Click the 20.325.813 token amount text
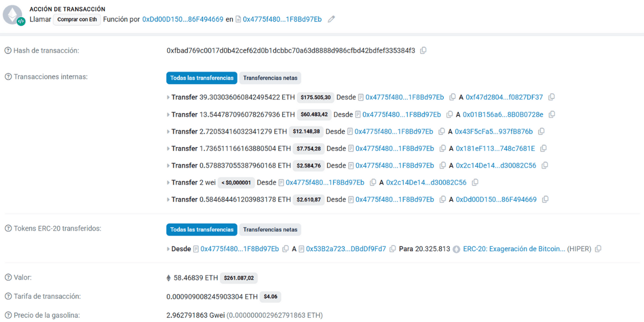644x322 pixels. 433,249
